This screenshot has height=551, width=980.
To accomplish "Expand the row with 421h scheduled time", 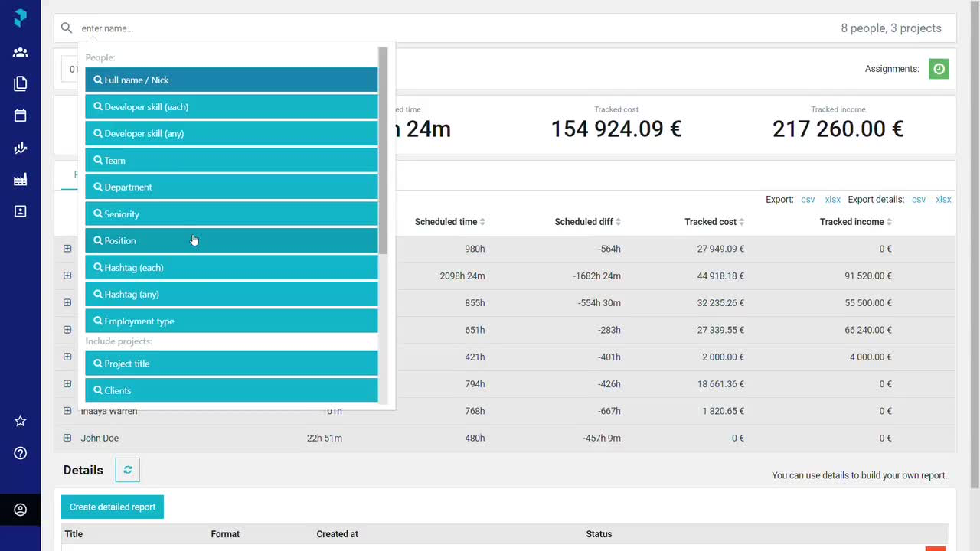I will point(67,357).
